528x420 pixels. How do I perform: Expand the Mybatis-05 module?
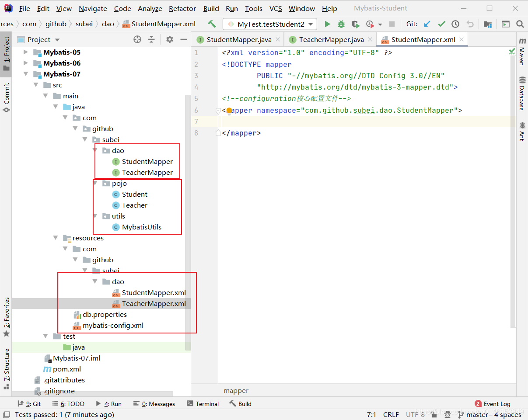(x=26, y=52)
